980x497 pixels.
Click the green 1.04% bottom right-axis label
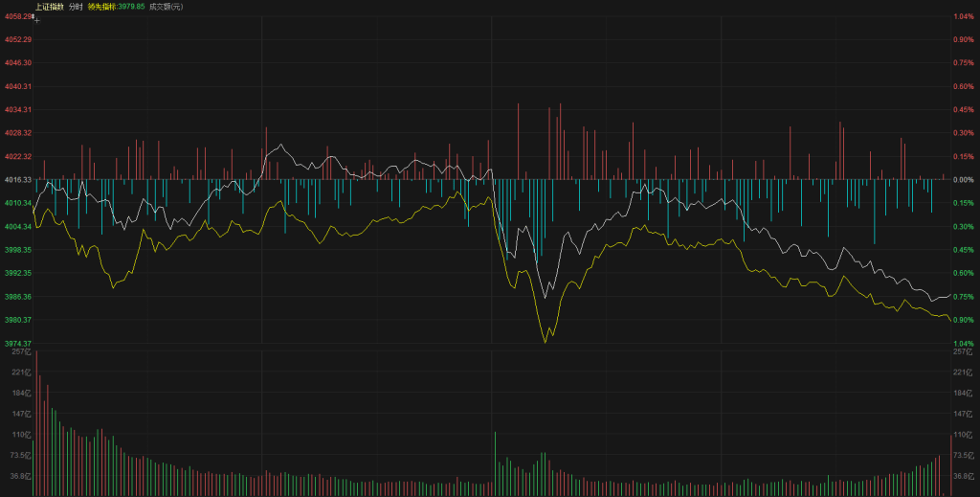963,343
